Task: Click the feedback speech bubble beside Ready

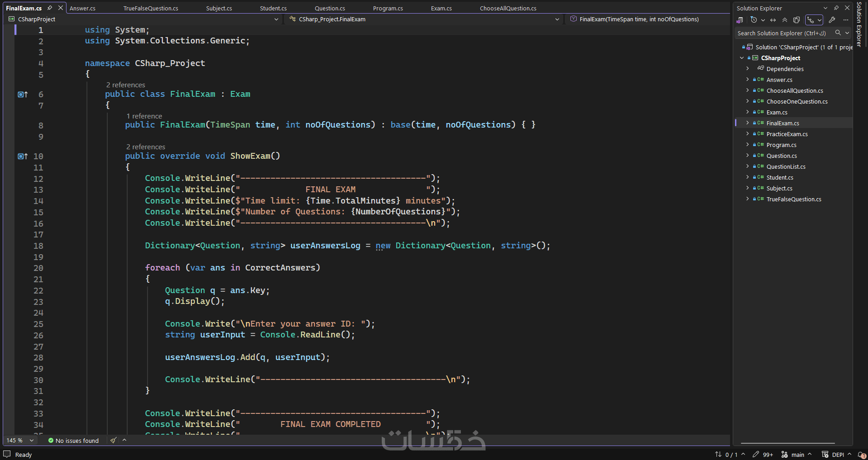Action: pos(7,454)
